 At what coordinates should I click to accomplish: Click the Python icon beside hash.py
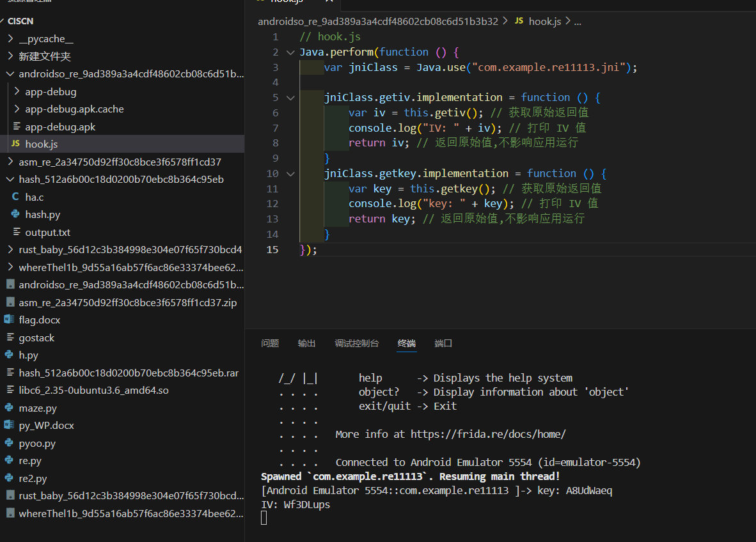(x=15, y=214)
